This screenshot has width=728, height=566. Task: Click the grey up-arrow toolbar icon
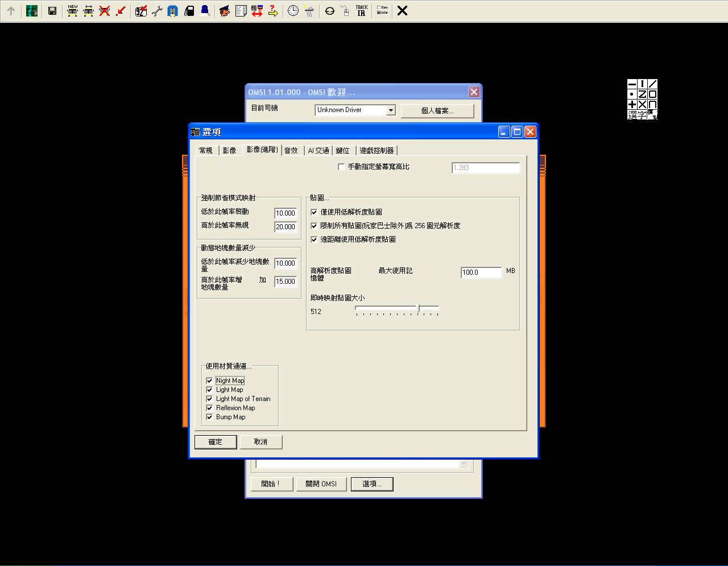click(11, 11)
